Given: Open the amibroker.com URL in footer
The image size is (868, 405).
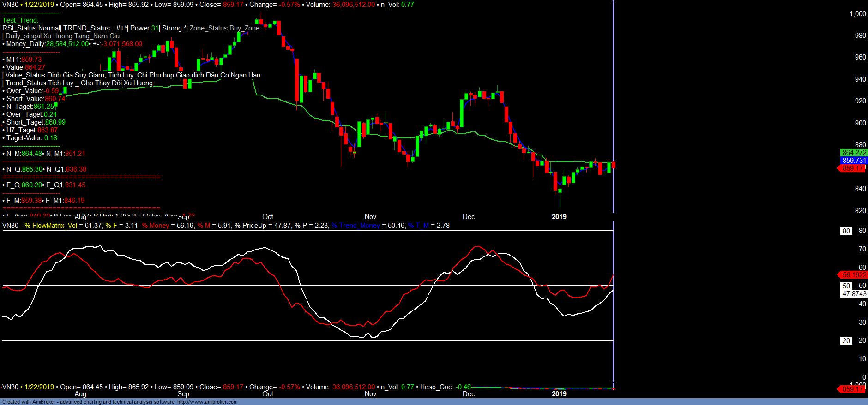Looking at the screenshot, I should pos(207,402).
